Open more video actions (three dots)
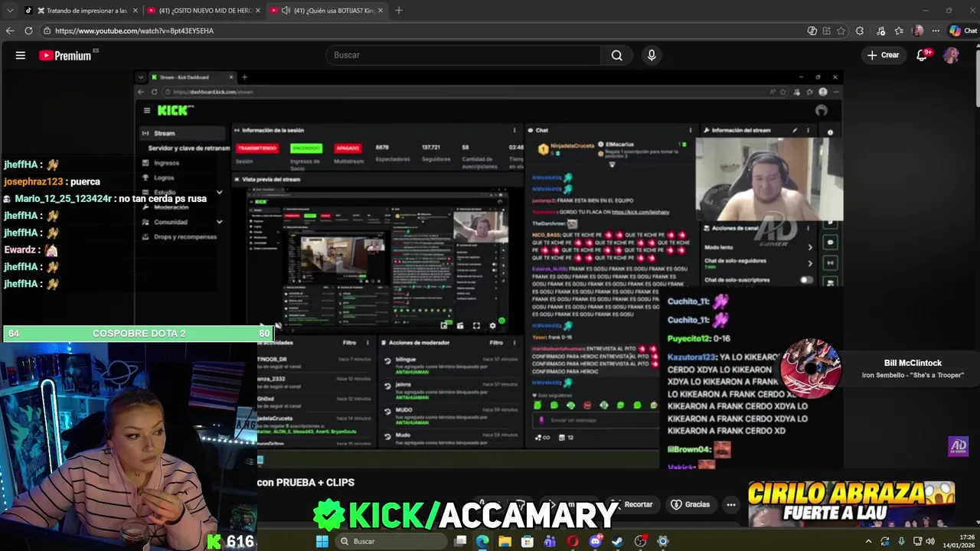This screenshot has width=980, height=551. click(x=731, y=504)
